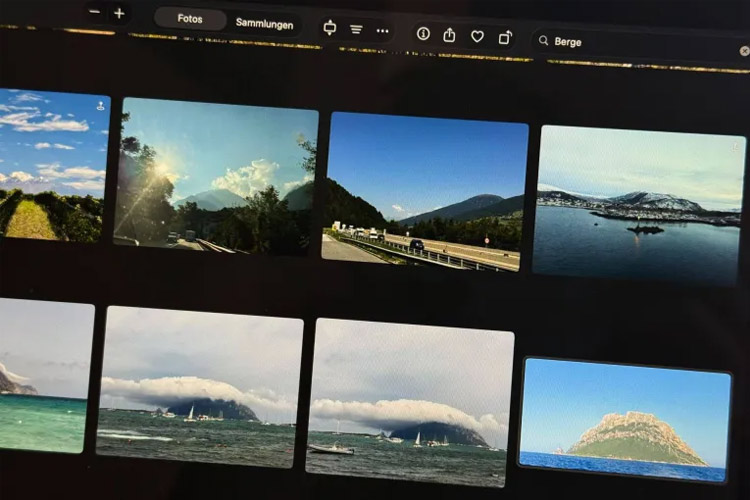Open the filter options menu
The height and width of the screenshot is (500, 750).
[356, 29]
